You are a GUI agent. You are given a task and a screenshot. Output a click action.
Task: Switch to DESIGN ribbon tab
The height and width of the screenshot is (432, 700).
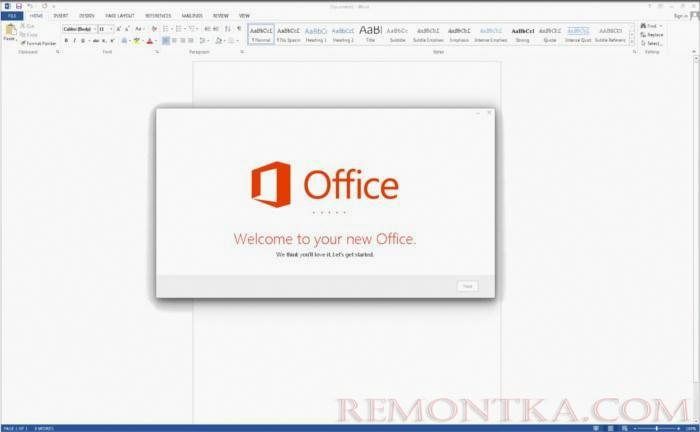click(87, 16)
